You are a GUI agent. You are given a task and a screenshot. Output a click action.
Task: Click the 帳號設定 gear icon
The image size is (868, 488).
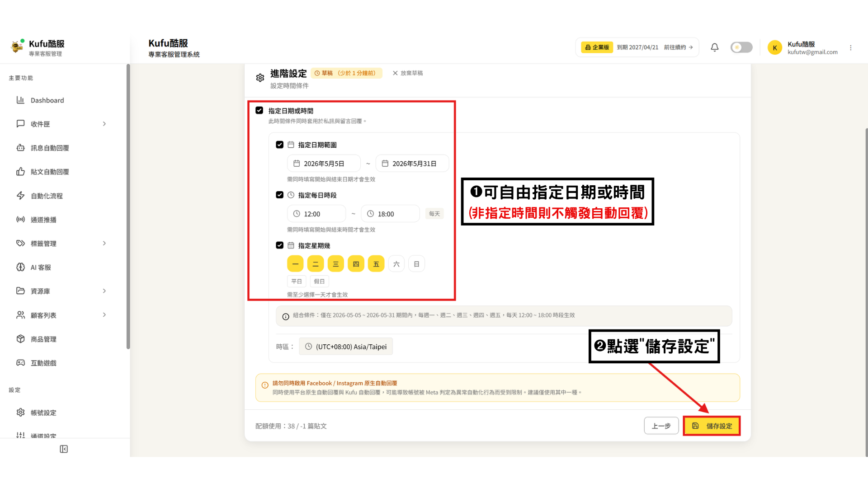(20, 413)
